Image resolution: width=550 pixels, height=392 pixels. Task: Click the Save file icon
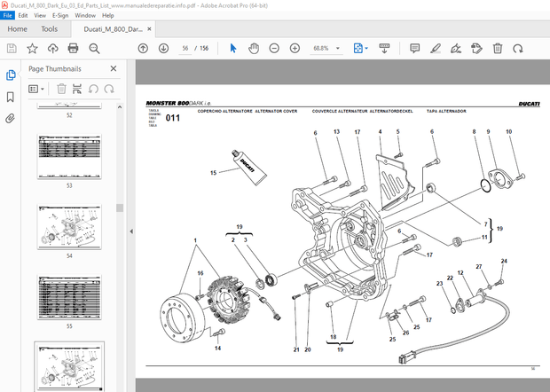click(12, 49)
